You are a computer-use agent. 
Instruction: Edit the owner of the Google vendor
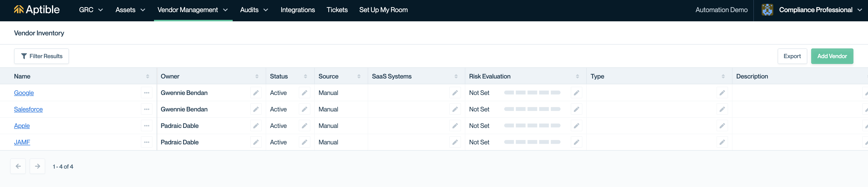[x=256, y=93]
